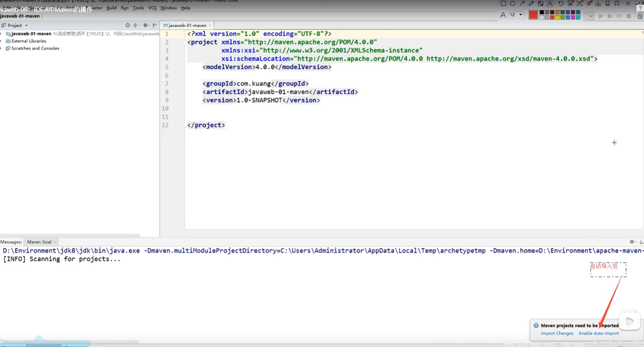Screen dimensions: 644x347
Task: Select the mosaic blur tool
Action: (x=541, y=3)
